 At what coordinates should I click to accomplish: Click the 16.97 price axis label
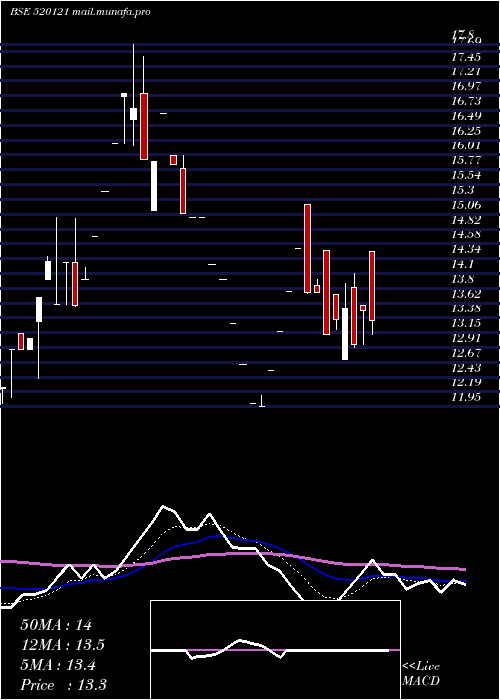pos(466,86)
